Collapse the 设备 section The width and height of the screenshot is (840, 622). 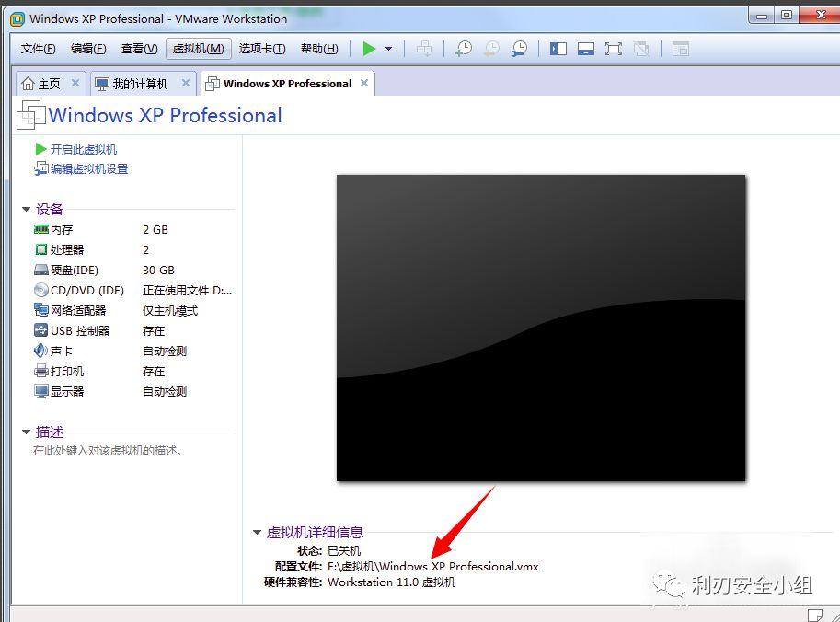pyautogui.click(x=26, y=210)
